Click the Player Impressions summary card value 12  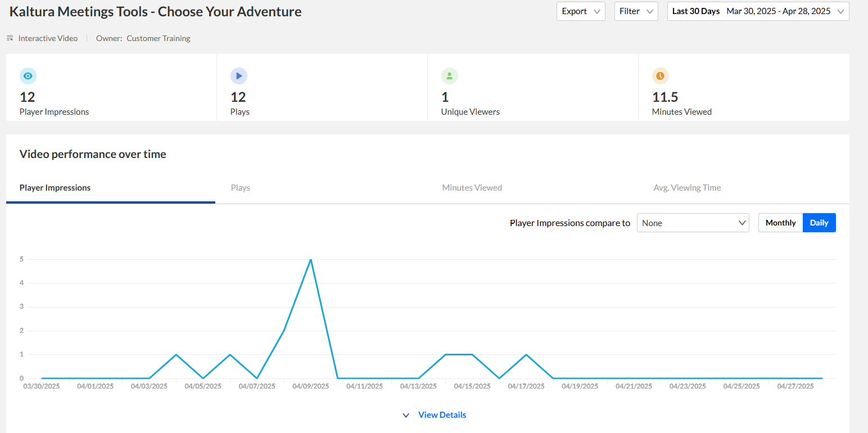(x=28, y=97)
